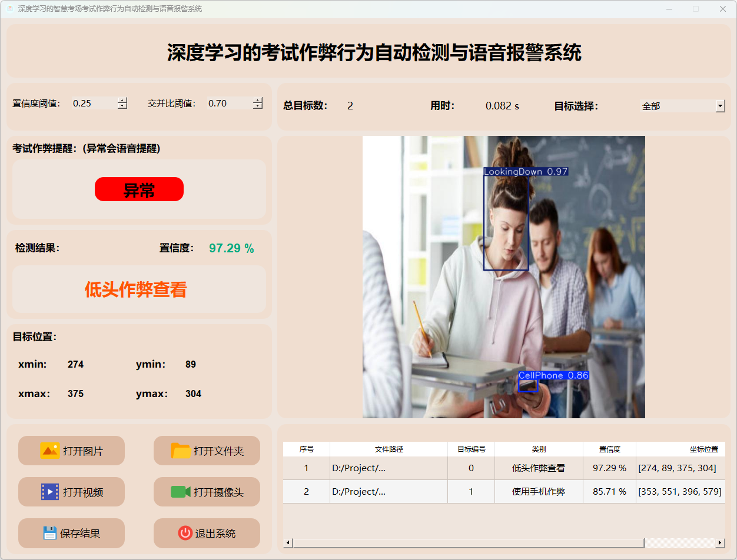Choose a folder via 打开文件夹 label
The height and width of the screenshot is (560, 737).
[218, 451]
